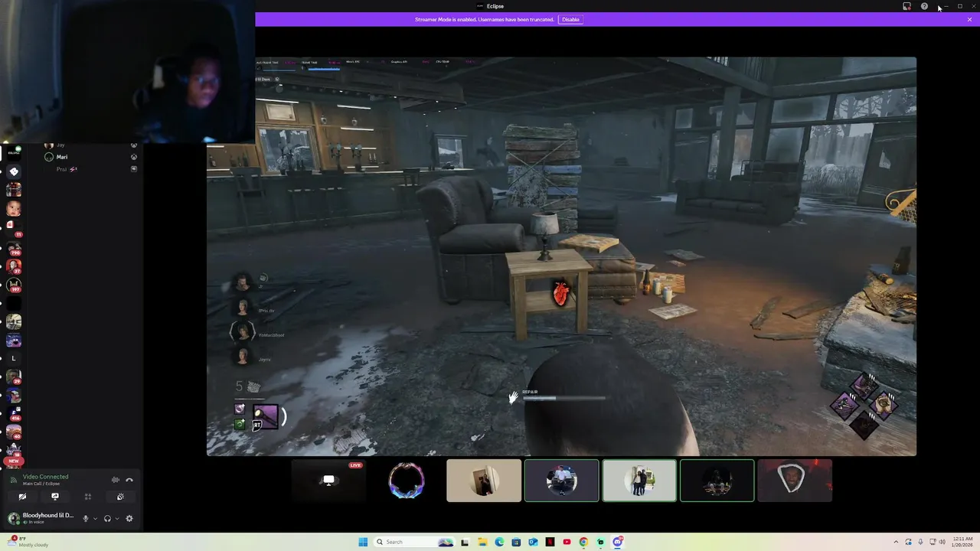Open Discord Help icon in title bar

[924, 6]
